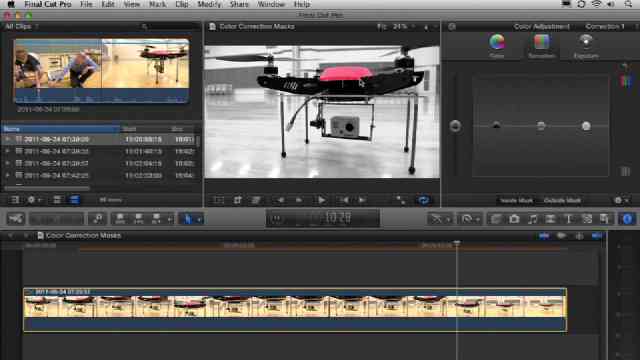Open the keyword editor key icon

98,219
